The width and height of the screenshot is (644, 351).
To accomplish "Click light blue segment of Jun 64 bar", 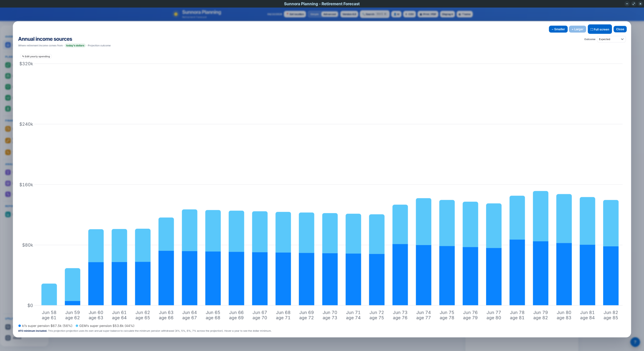I will [x=190, y=230].
